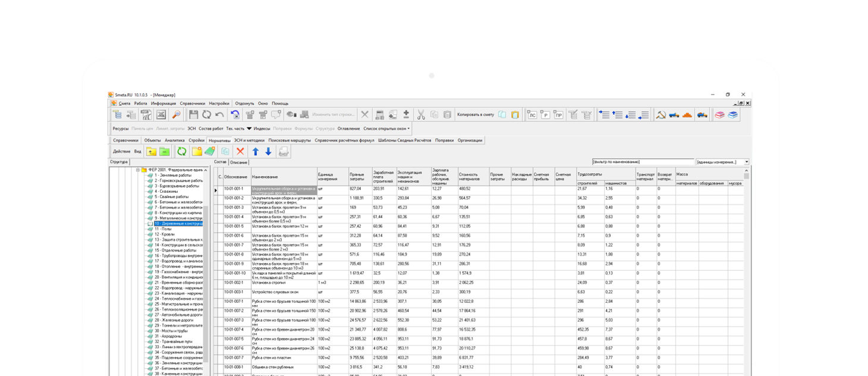Switch to the Описание tab
This screenshot has width=868, height=376.
click(238, 162)
